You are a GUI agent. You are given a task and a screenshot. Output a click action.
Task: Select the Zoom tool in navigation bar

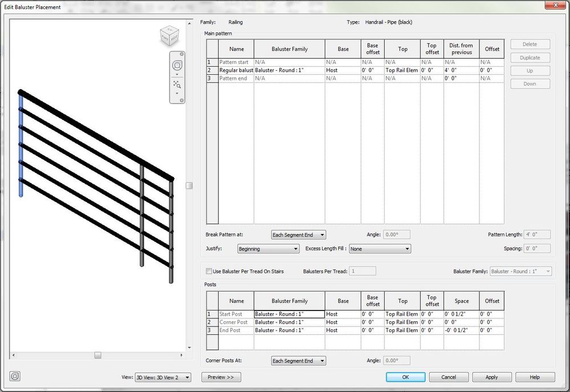(177, 84)
